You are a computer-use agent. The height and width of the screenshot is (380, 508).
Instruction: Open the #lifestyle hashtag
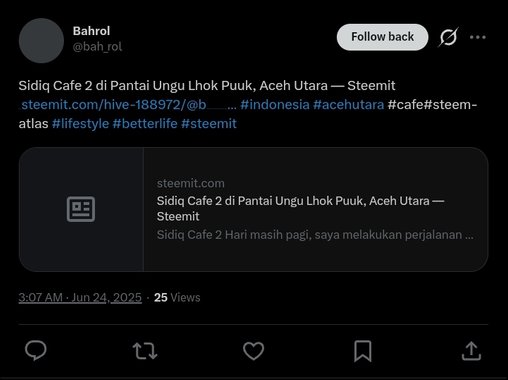click(x=80, y=124)
